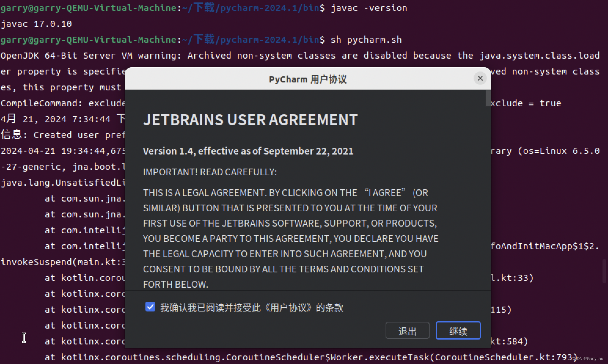Click the 'THIS IS A LEGAL AGREEMENT' line
This screenshot has width=608, height=364.
[x=286, y=193]
